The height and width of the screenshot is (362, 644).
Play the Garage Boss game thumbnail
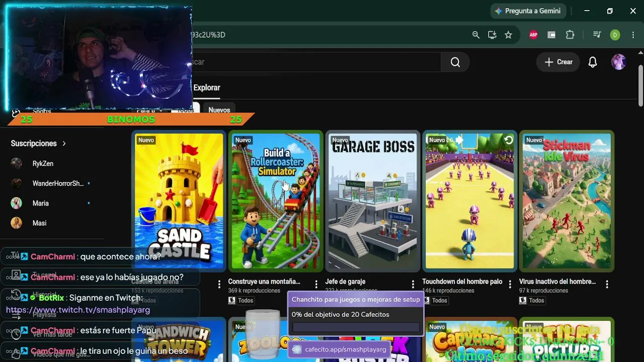373,201
